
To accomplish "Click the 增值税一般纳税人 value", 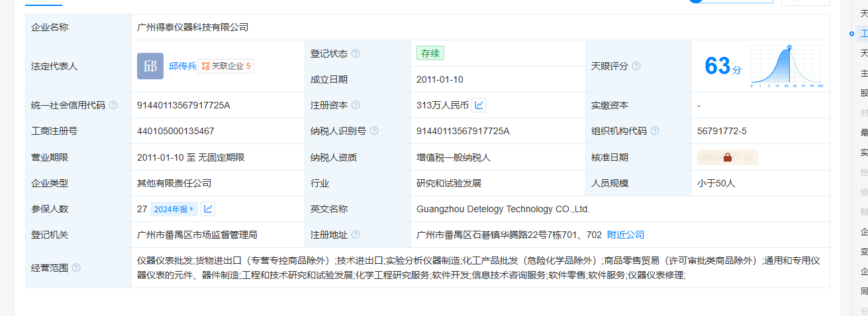I will (x=454, y=157).
